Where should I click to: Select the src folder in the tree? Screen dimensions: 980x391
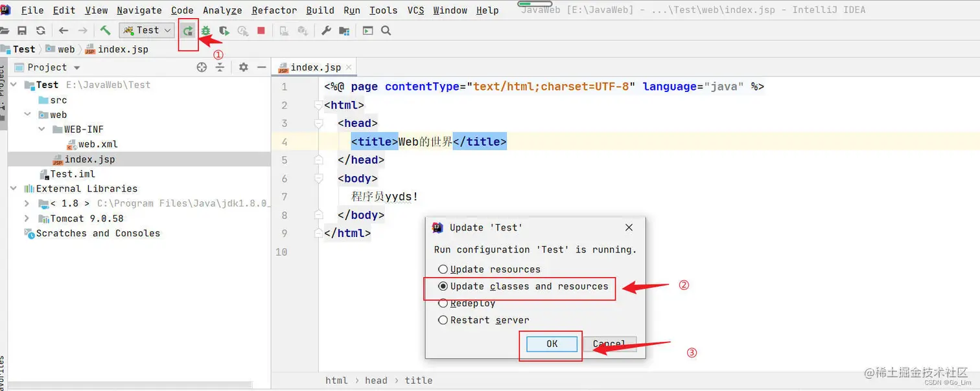pyautogui.click(x=58, y=100)
